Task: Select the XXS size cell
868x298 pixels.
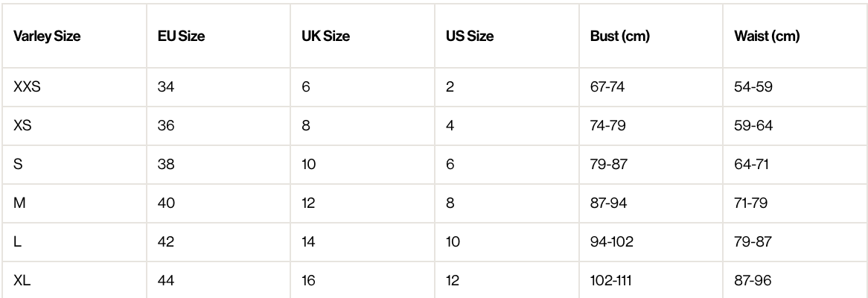Action: (27, 86)
